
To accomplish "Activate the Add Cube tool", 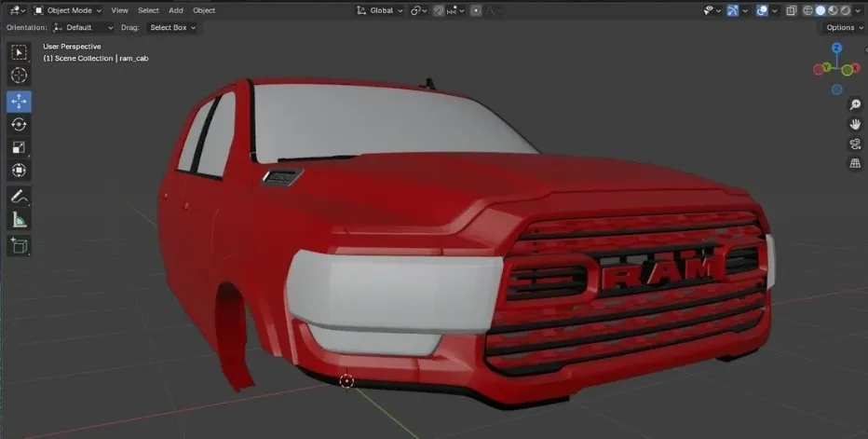I will (19, 245).
